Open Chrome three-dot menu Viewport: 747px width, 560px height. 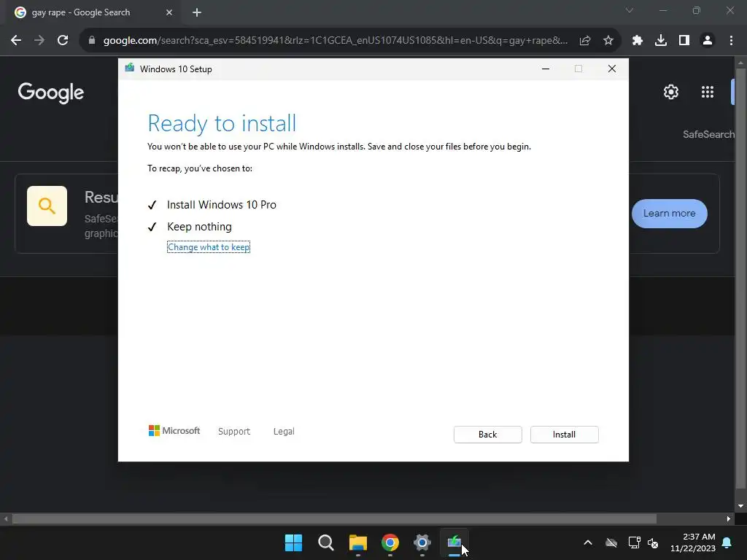click(x=731, y=41)
